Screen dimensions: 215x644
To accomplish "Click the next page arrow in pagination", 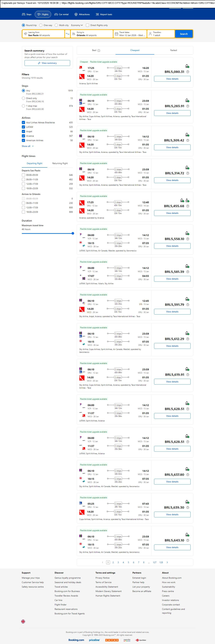I will 167,562.
